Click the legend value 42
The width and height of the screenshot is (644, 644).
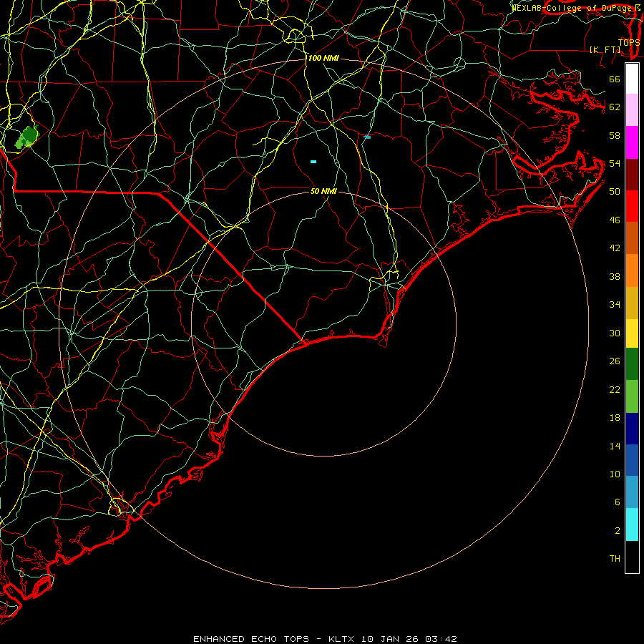pyautogui.click(x=615, y=248)
